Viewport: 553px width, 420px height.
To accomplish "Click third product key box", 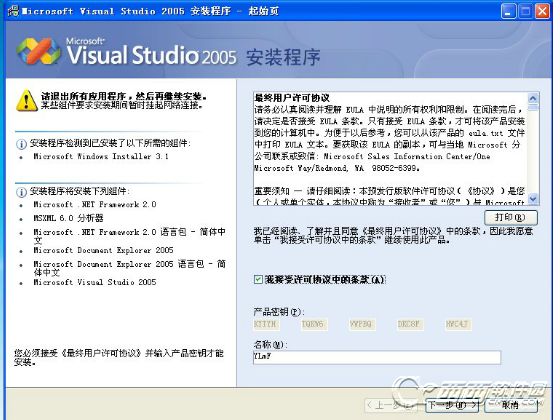I will 362,324.
